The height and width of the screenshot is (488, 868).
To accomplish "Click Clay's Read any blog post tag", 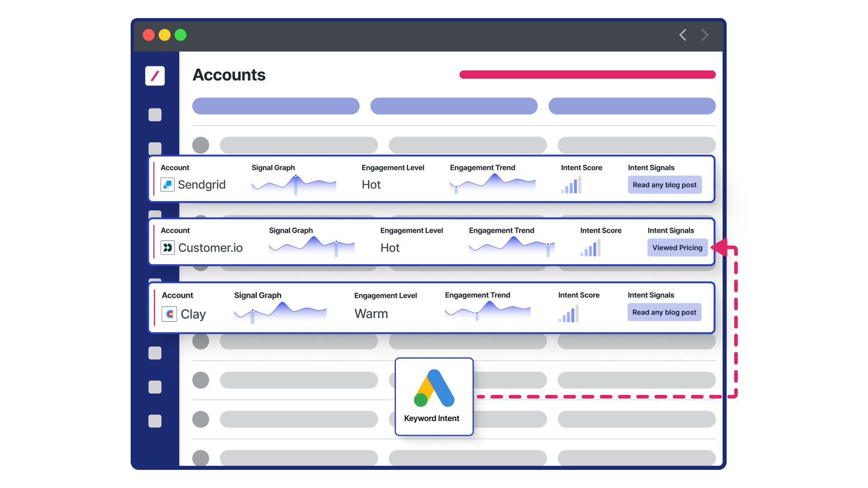I will coord(664,312).
